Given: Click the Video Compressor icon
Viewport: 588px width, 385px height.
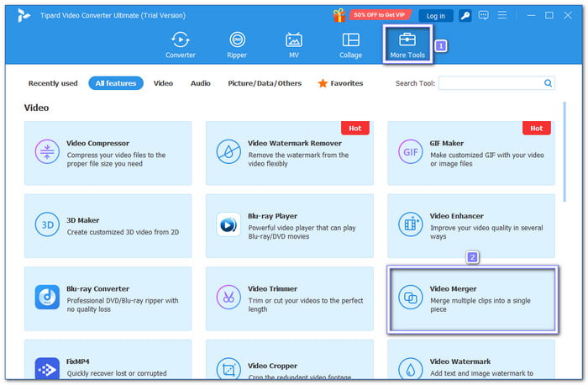Looking at the screenshot, I should (47, 152).
